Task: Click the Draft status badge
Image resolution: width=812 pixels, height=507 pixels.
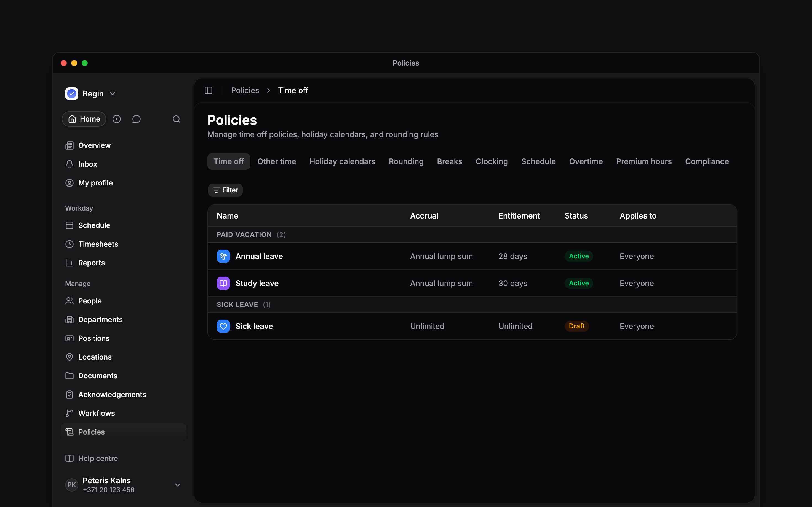Action: (x=576, y=326)
